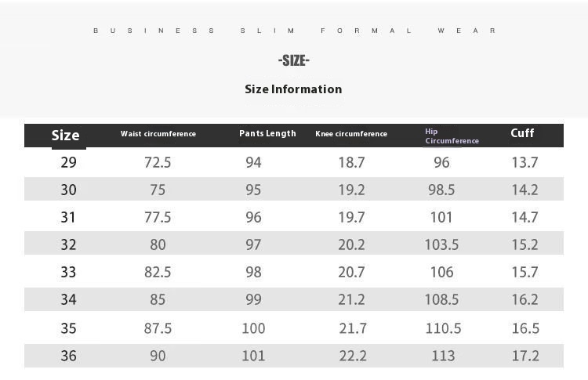This screenshot has width=588, height=380.
Task: Click cuff value 17.2 in last row
Action: pyautogui.click(x=525, y=356)
